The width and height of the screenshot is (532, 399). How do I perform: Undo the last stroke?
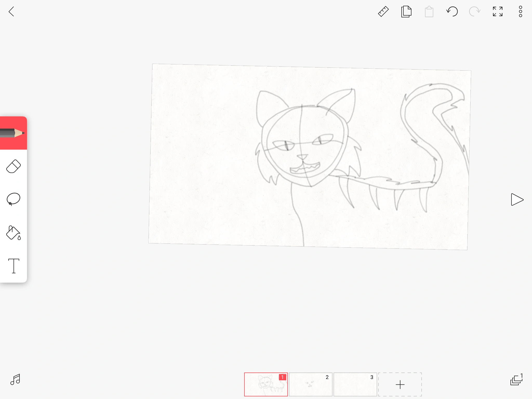(x=452, y=12)
